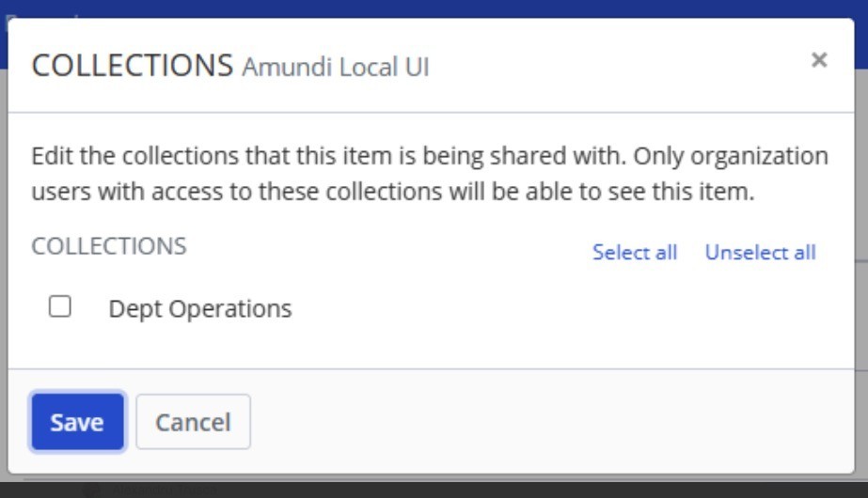The height and width of the screenshot is (498, 868).
Task: Click the Amundi Local UI subtitle
Action: pos(336,68)
